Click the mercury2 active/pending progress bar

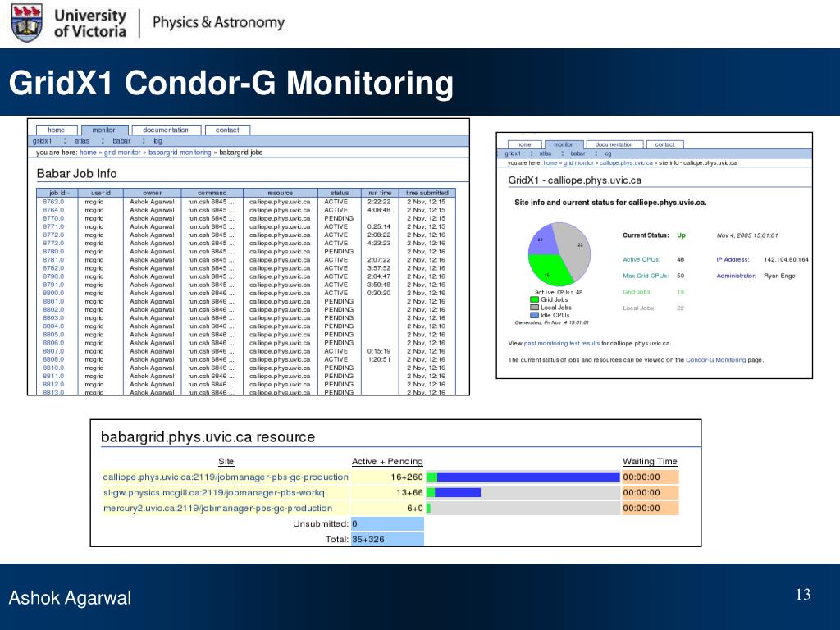[523, 508]
